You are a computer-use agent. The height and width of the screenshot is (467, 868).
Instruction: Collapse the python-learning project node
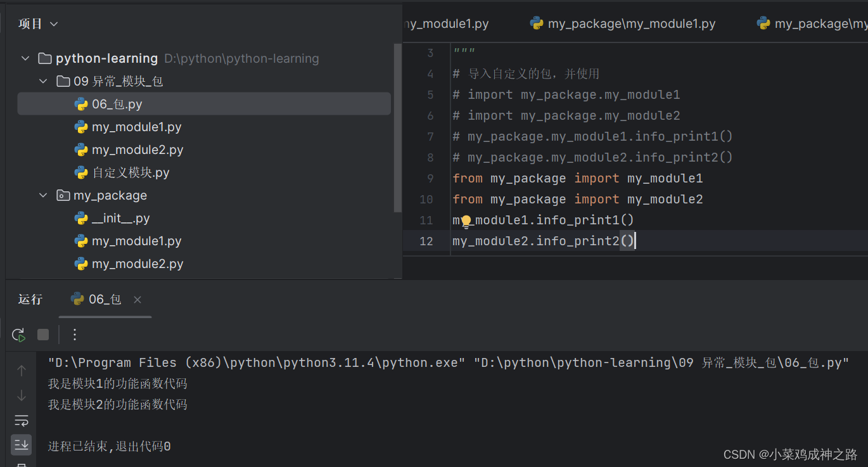[x=25, y=58]
